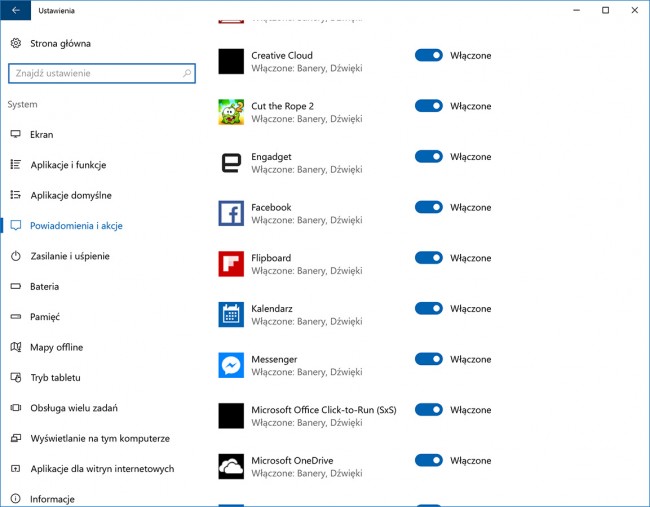
Task: Select Bateria in sidebar
Action: (44, 286)
